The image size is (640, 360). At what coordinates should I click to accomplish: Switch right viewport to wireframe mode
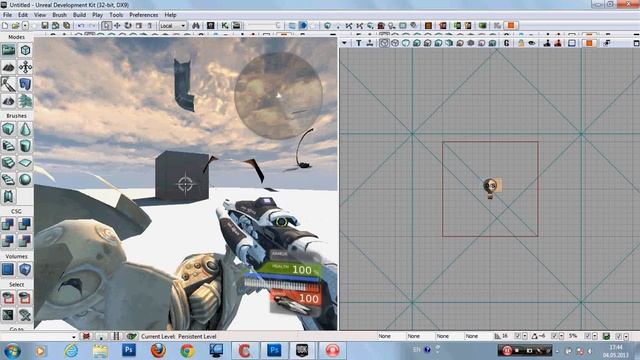[395, 43]
